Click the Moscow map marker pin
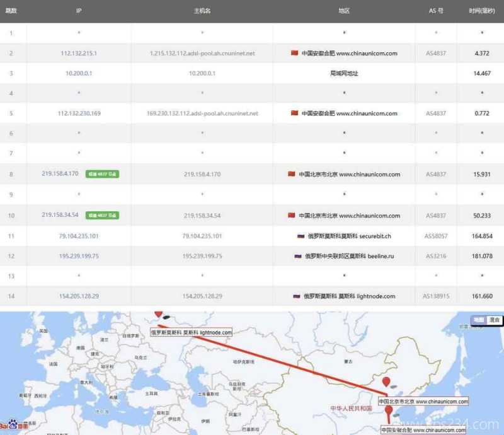Image resolution: width=504 pixels, height=435 pixels. pyautogui.click(x=158, y=313)
